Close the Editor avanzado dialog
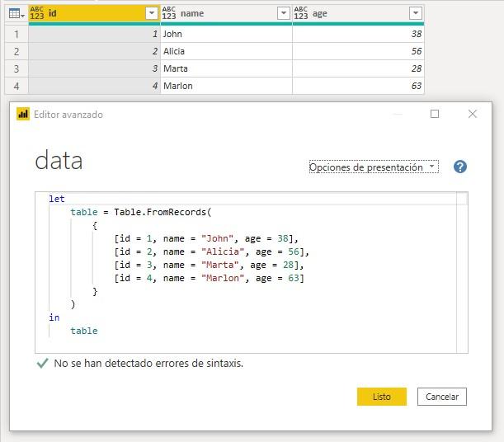The height and width of the screenshot is (442, 504). coord(473,114)
